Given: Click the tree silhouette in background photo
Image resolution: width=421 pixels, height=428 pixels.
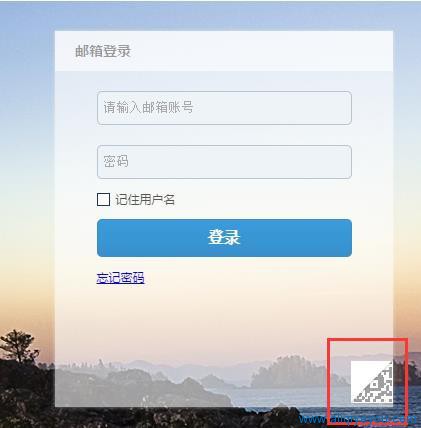Looking at the screenshot, I should (x=18, y=346).
